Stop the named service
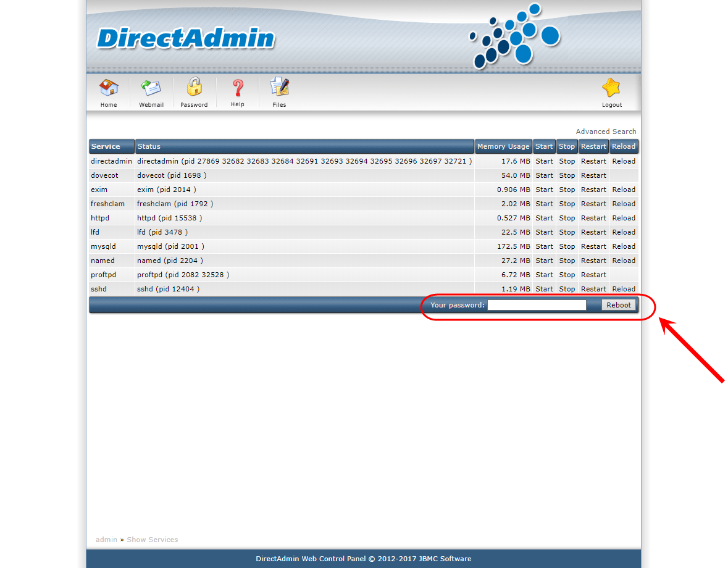 [x=567, y=261]
